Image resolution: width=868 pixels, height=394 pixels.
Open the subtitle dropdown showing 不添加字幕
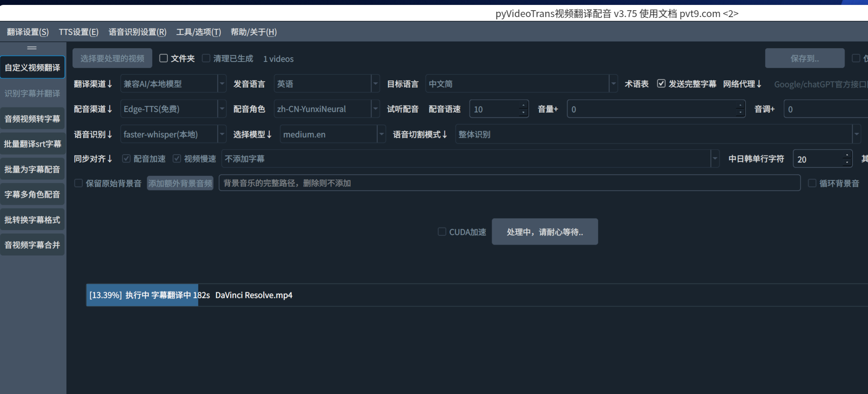point(470,159)
